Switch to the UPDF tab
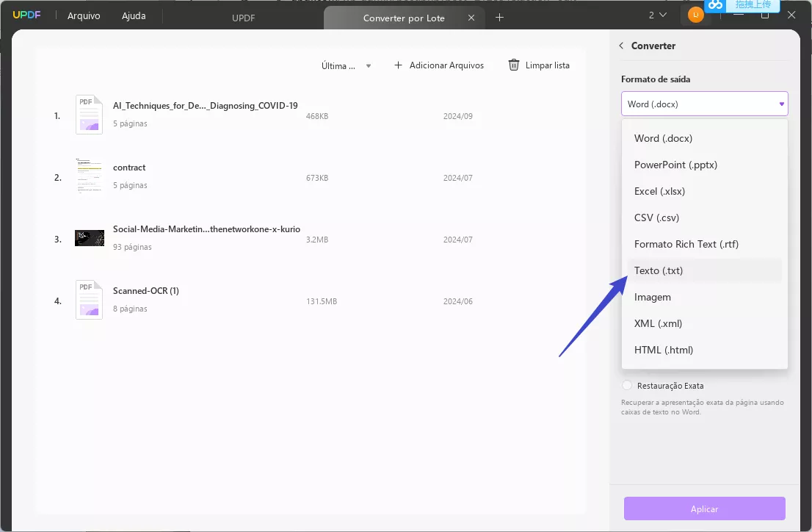 (243, 17)
